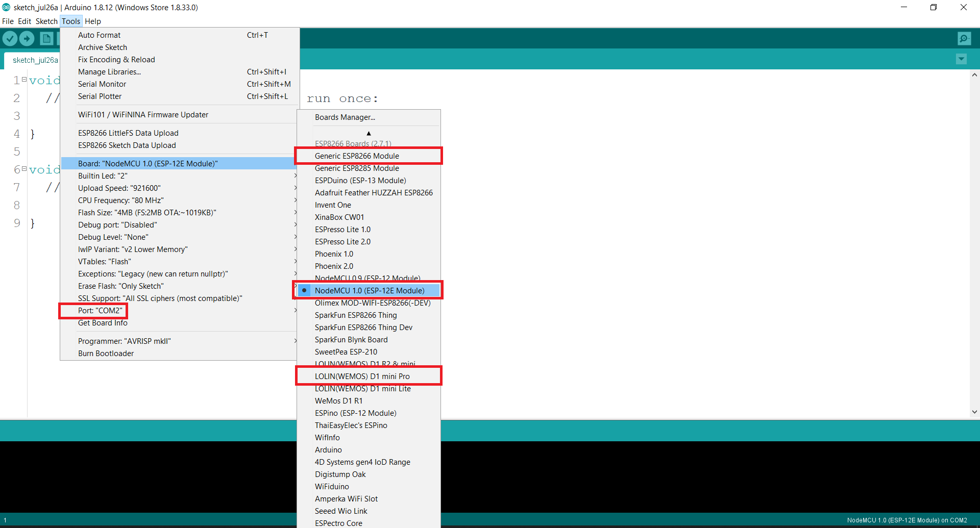
Task: Click editor scrollbar down arrow
Action: coord(974,412)
